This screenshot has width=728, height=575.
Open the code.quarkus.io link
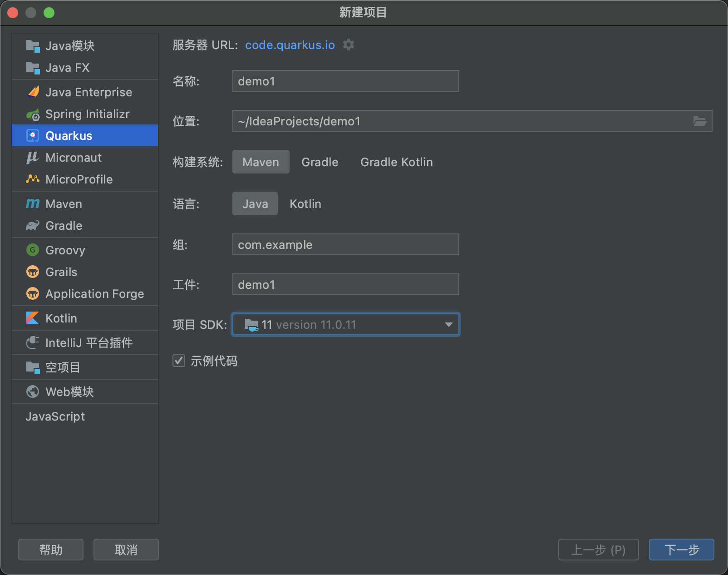[x=290, y=45]
